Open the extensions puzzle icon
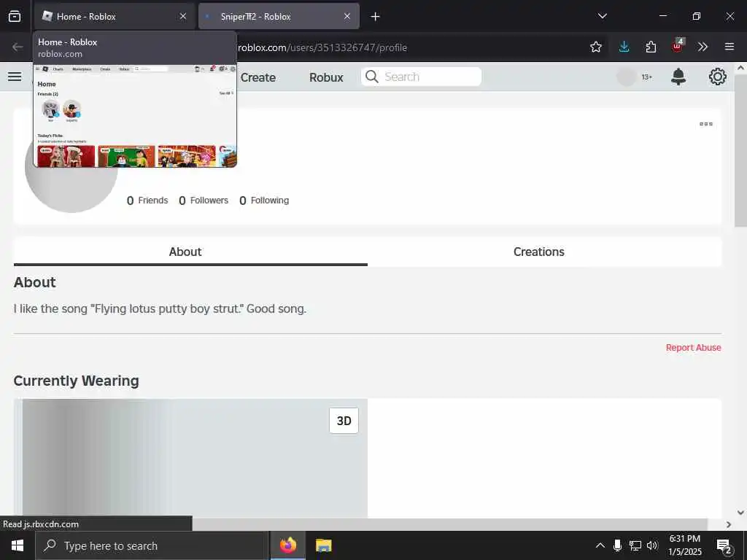747x560 pixels. (651, 47)
